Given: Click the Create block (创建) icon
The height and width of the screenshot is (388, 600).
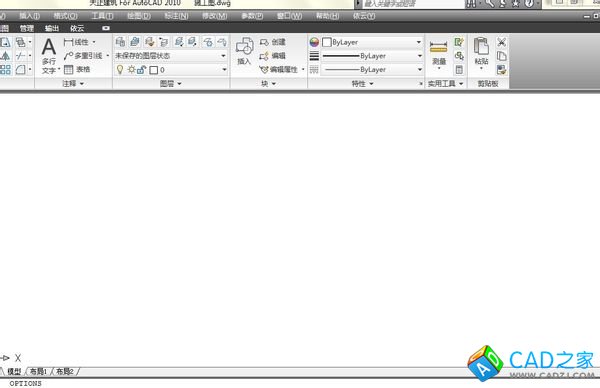Looking at the screenshot, I should point(272,42).
